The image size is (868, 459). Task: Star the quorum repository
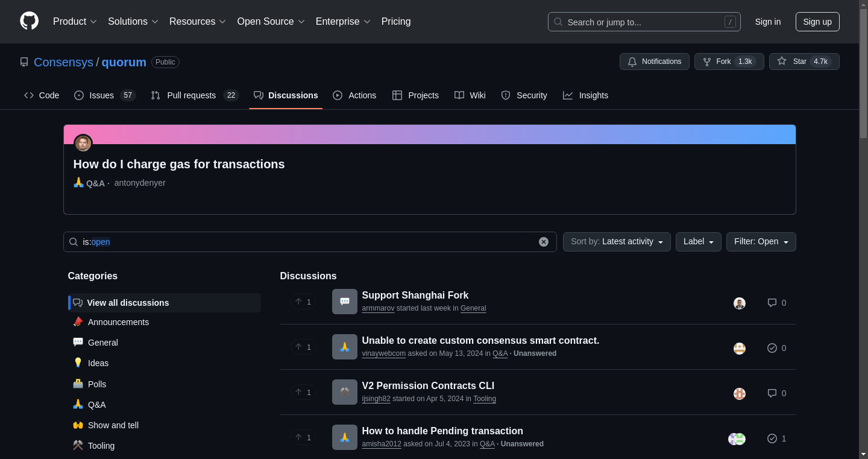[x=804, y=62]
